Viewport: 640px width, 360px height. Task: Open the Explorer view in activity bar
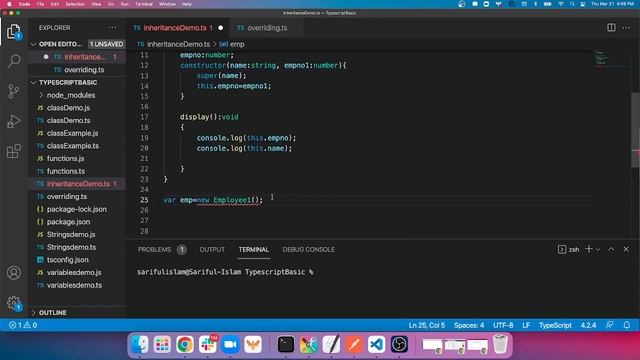click(x=13, y=31)
